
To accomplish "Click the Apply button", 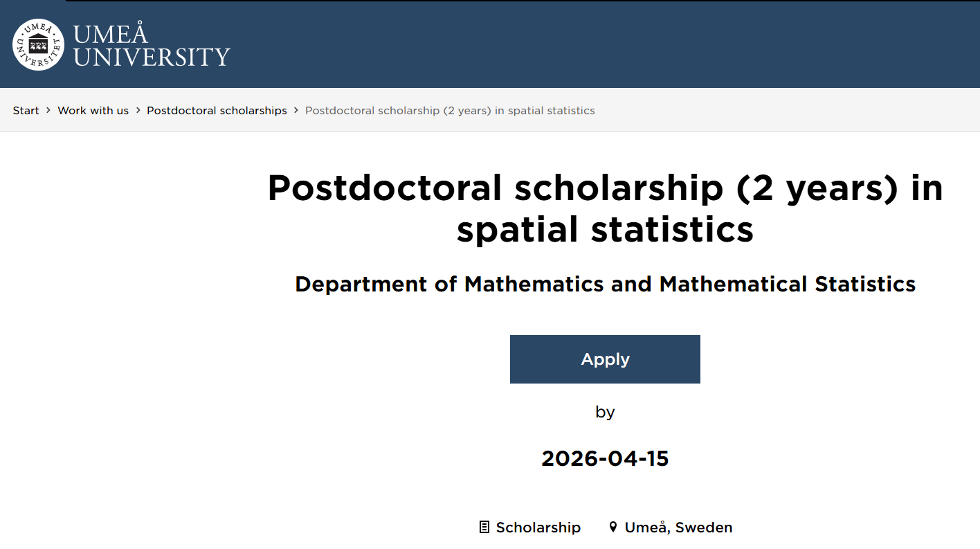I will tap(604, 359).
